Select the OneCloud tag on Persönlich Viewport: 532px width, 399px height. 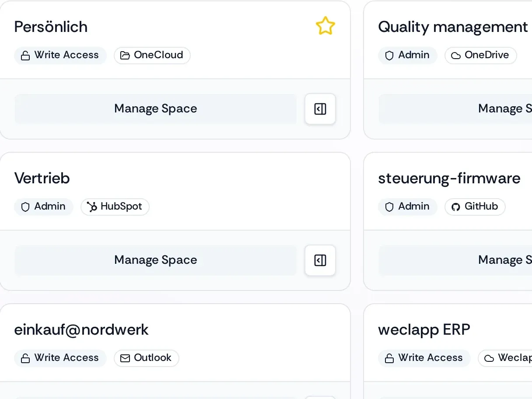(x=152, y=56)
